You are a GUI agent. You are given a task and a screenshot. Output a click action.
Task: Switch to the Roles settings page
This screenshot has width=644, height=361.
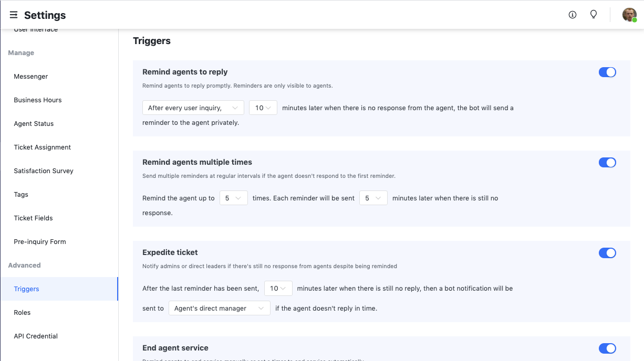pos(22,312)
